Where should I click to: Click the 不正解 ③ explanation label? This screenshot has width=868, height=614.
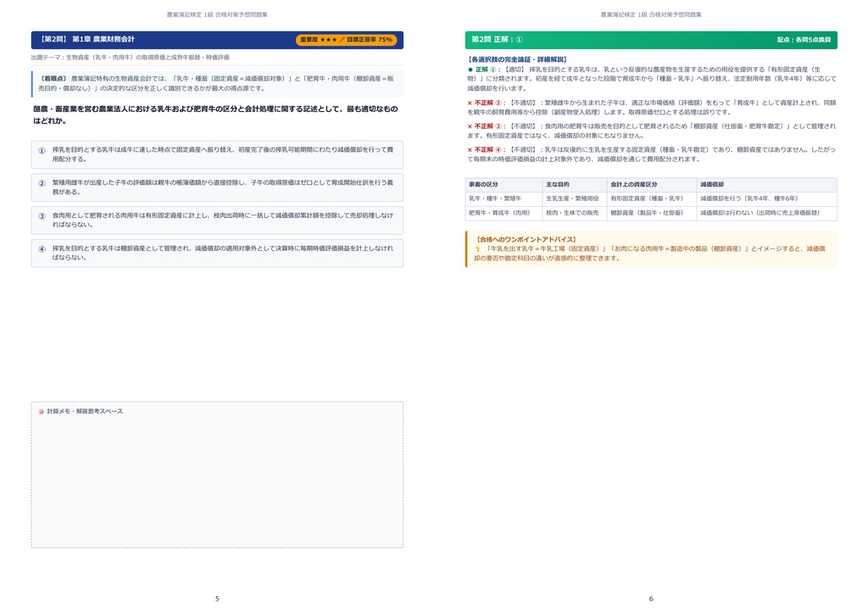[x=487, y=126]
